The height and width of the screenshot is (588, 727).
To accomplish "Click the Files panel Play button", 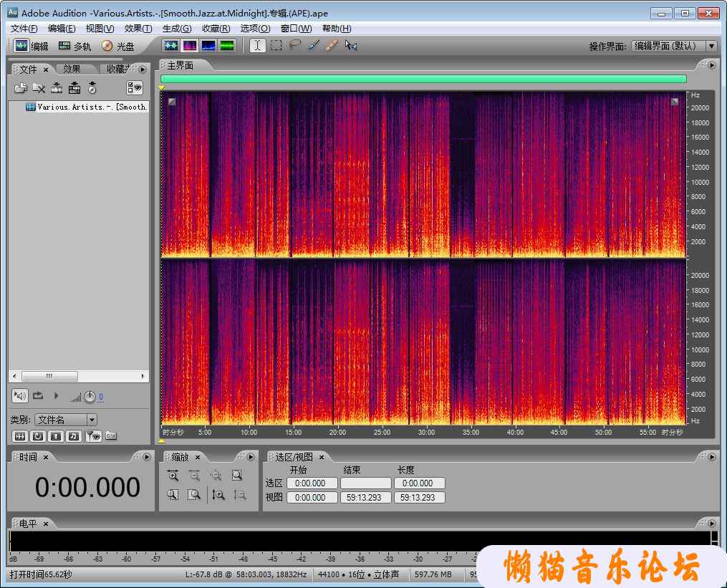I will (56, 396).
